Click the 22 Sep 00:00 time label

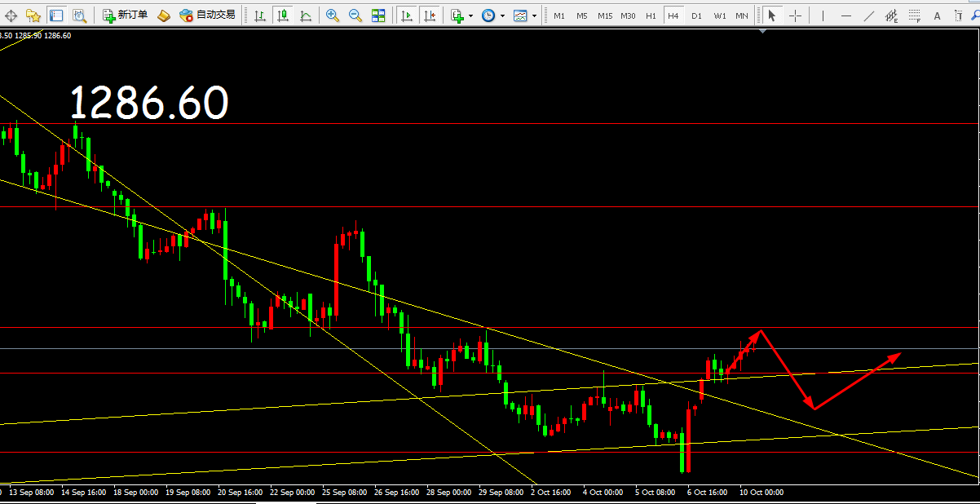(293, 493)
